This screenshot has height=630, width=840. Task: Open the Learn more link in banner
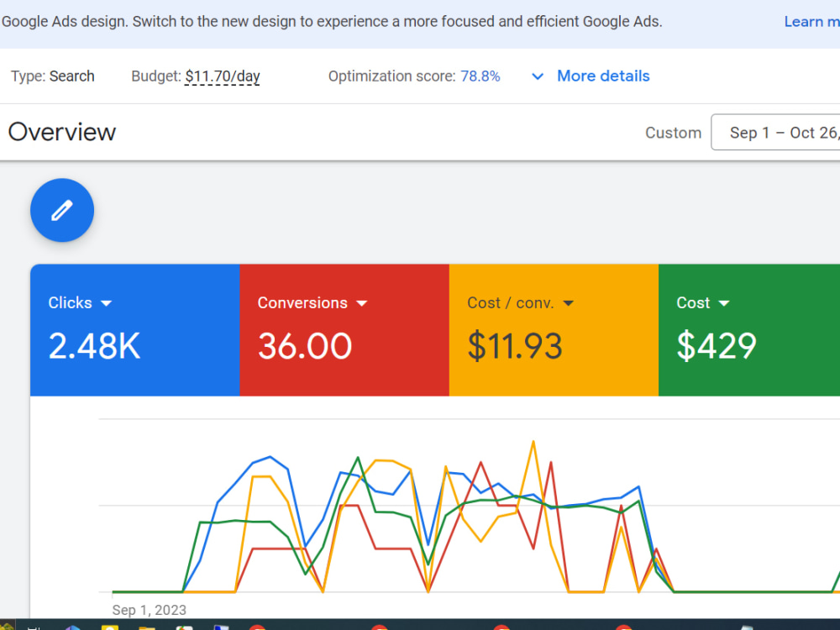click(x=811, y=22)
